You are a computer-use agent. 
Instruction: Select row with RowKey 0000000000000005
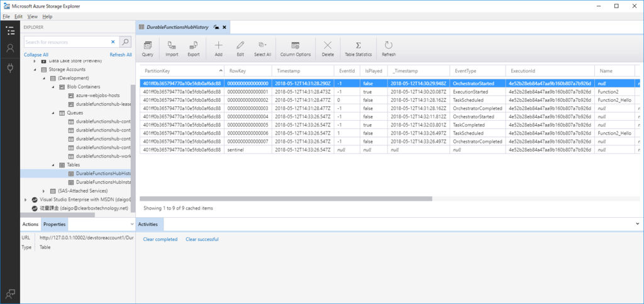coord(390,125)
